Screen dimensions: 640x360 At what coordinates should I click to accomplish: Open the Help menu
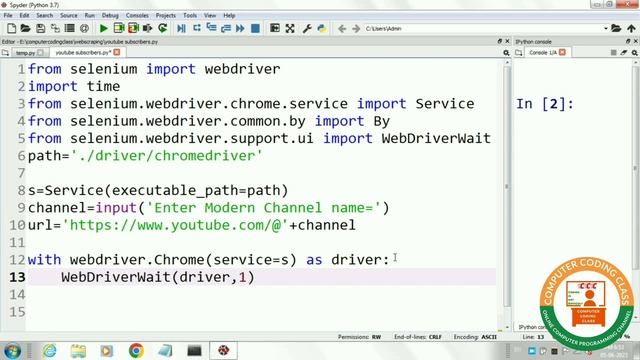[229, 16]
